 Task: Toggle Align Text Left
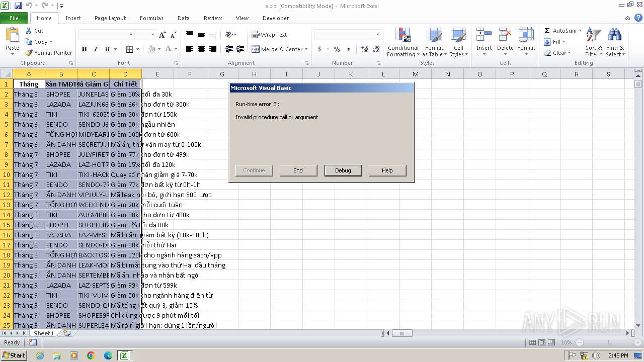click(190, 49)
